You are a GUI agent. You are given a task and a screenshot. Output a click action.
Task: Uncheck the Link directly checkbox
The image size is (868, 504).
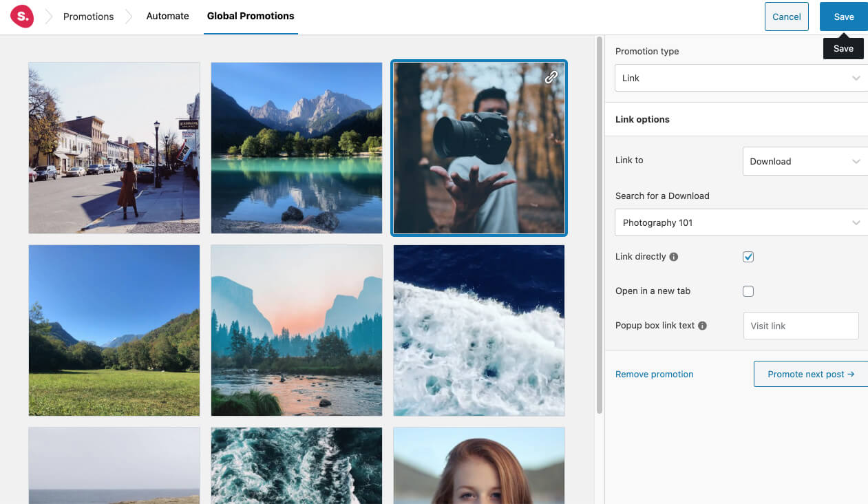point(748,257)
